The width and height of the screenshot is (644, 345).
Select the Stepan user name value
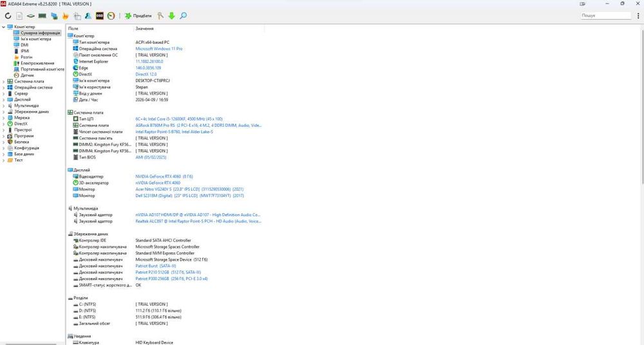click(x=141, y=87)
